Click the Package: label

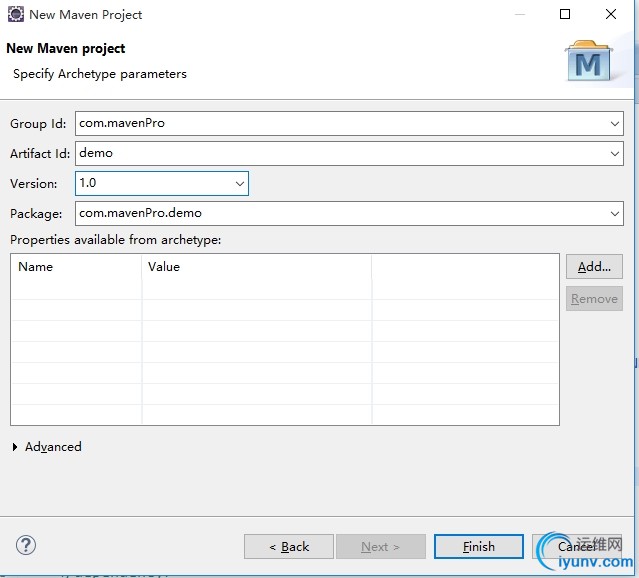point(36,214)
